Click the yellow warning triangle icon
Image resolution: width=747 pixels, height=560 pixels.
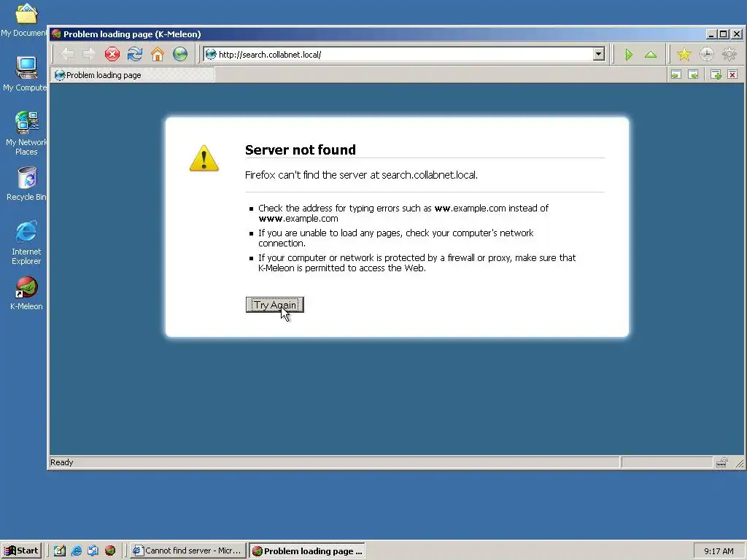(x=204, y=158)
